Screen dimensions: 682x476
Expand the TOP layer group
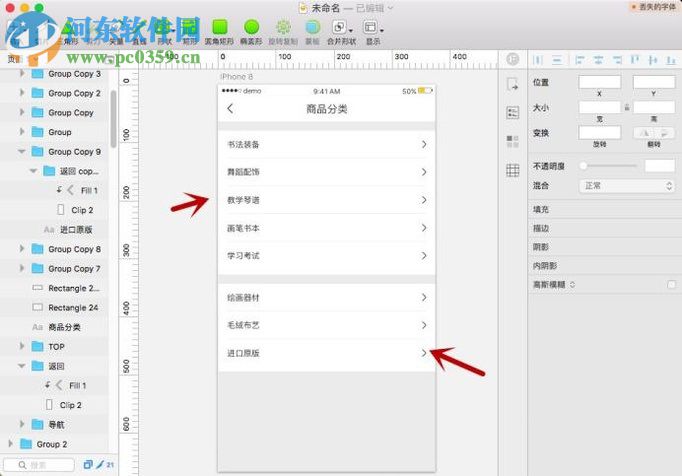[22, 346]
